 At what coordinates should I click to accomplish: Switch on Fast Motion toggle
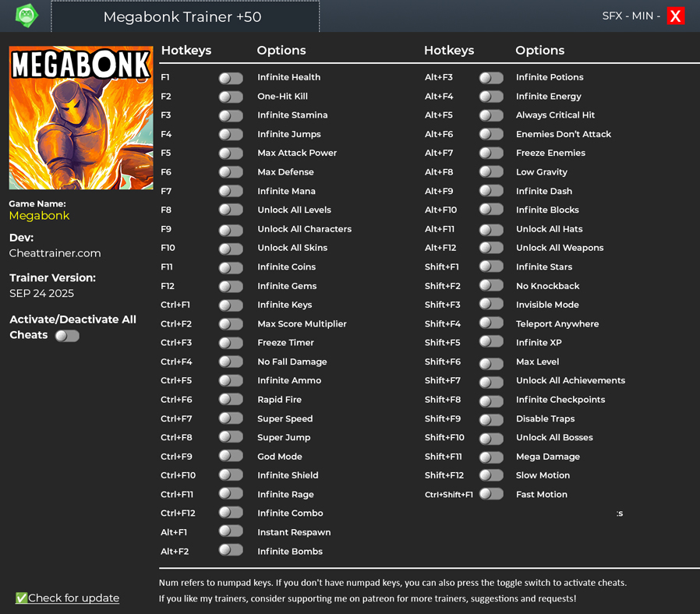491,495
